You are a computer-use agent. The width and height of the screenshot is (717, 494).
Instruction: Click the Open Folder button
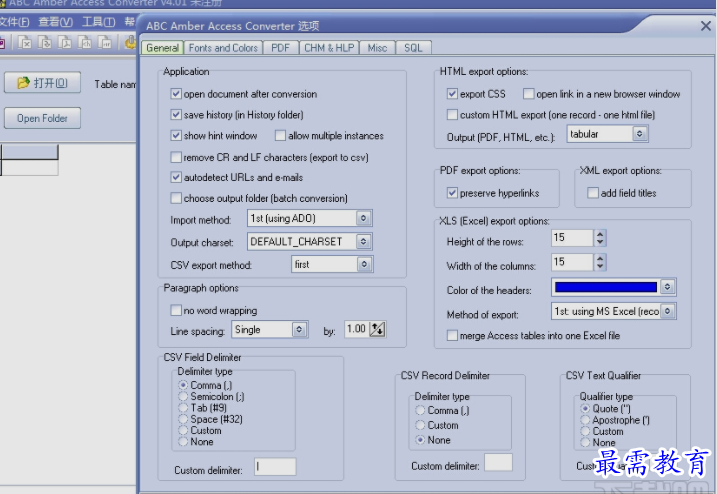tap(43, 118)
